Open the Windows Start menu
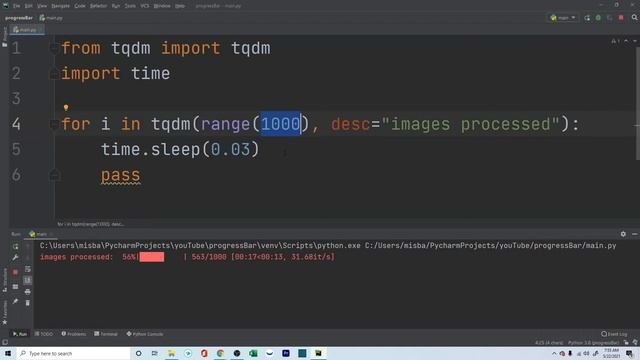The image size is (640, 360). pos(8,353)
